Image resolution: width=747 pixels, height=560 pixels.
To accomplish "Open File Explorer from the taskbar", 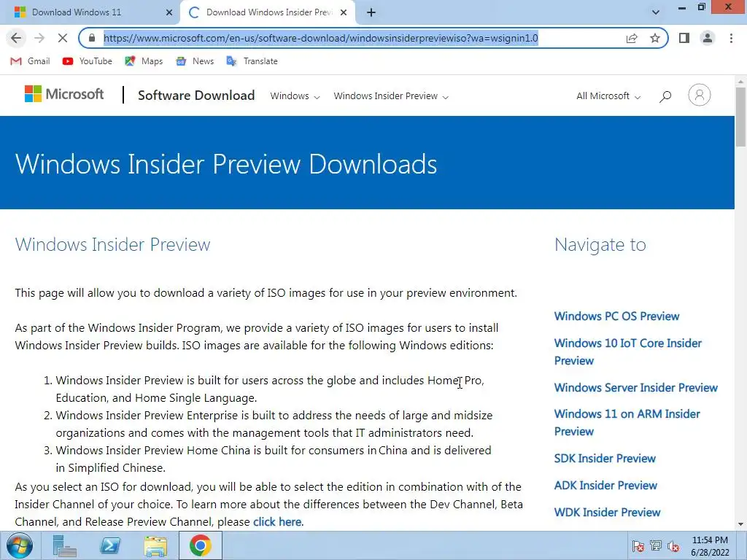I will click(156, 546).
